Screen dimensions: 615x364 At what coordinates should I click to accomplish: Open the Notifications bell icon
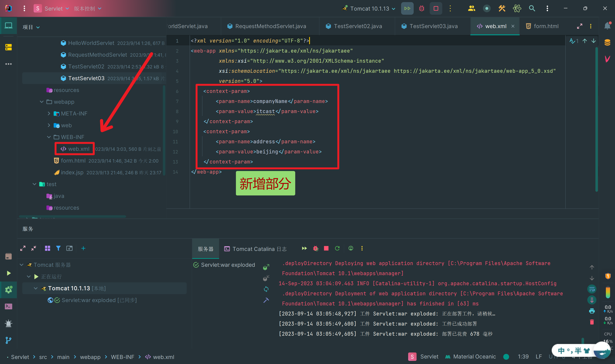607,26
